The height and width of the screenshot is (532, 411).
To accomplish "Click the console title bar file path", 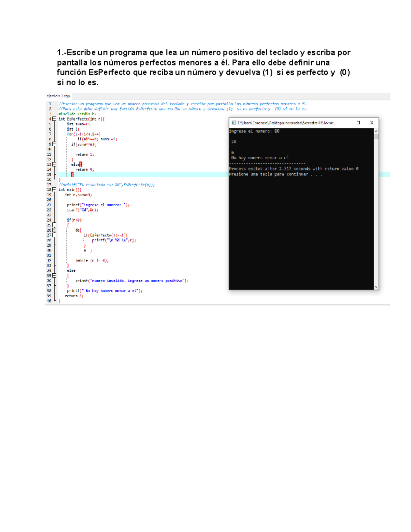I will (x=287, y=123).
